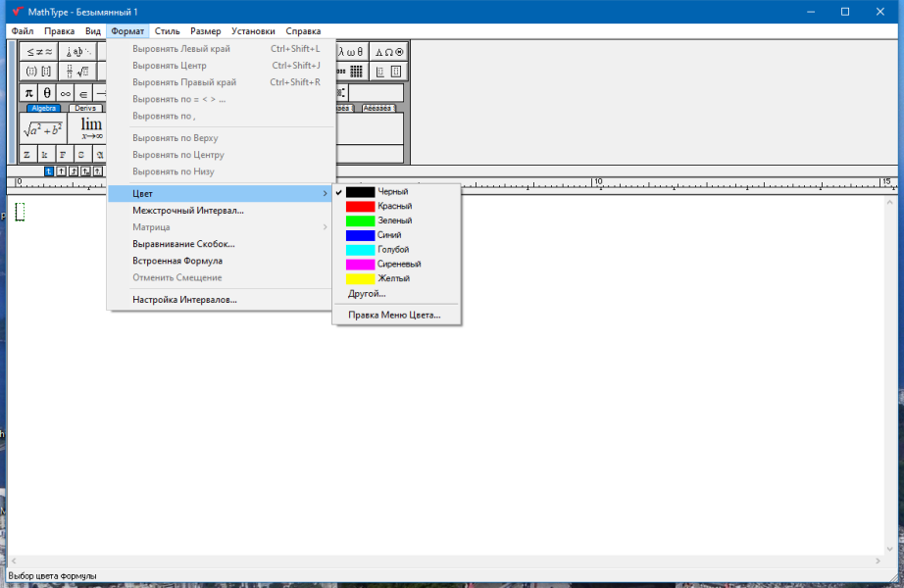Click the MathType app icon in title bar
This screenshot has height=588, width=904.
click(18, 12)
